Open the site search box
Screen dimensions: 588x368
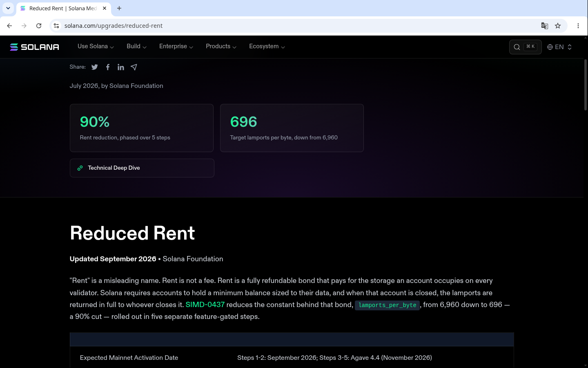pos(525,47)
